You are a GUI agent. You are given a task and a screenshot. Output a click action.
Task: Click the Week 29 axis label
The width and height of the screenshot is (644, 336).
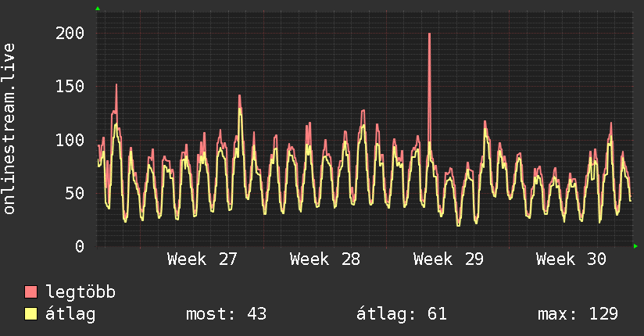click(449, 259)
